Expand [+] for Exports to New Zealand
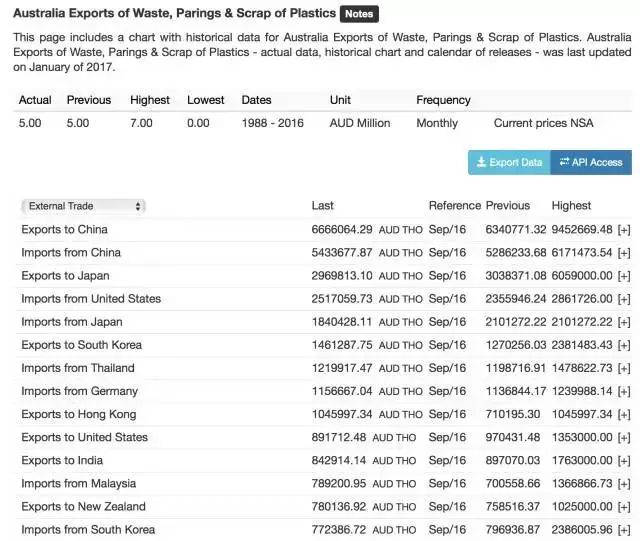Screen dimensions: 640x541 point(624,507)
